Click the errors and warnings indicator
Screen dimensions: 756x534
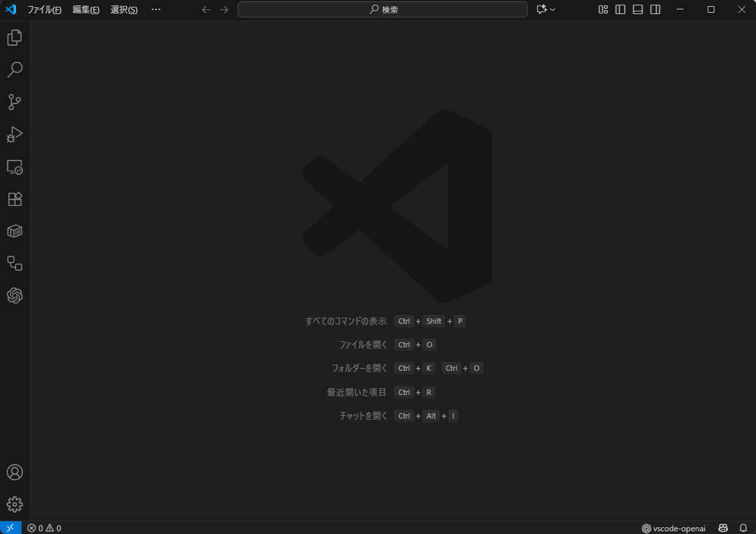[44, 528]
